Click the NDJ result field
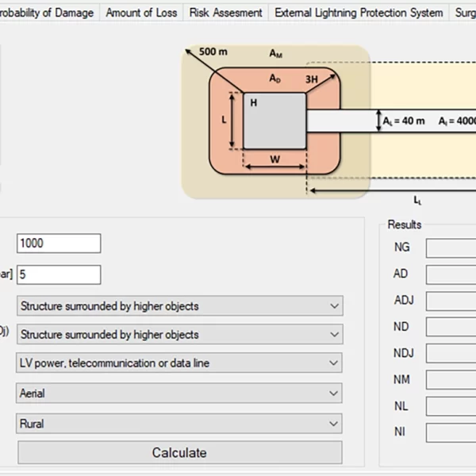Image resolution: width=476 pixels, height=476 pixels. click(x=451, y=354)
